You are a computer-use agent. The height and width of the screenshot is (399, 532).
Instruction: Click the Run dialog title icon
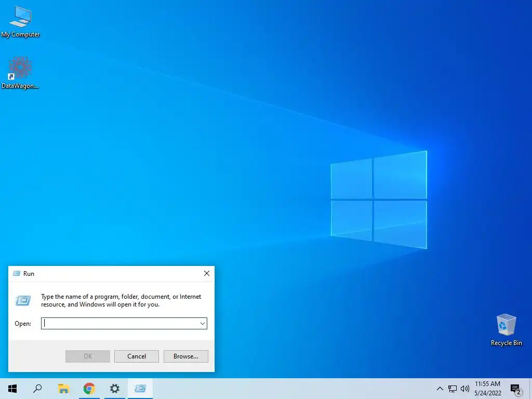[17, 273]
